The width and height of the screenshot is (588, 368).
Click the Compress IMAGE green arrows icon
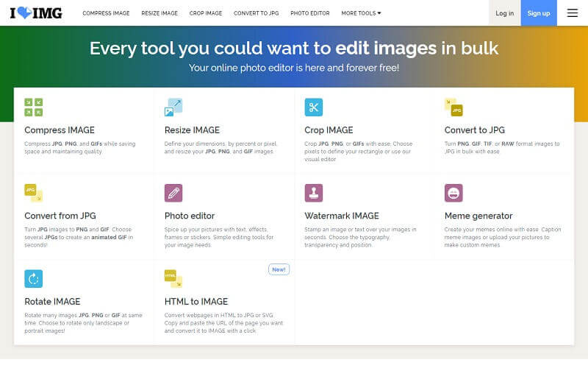point(33,107)
